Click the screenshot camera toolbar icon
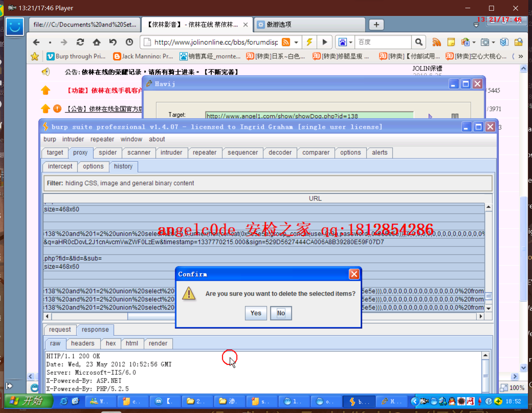The width and height of the screenshot is (532, 413). click(x=485, y=42)
